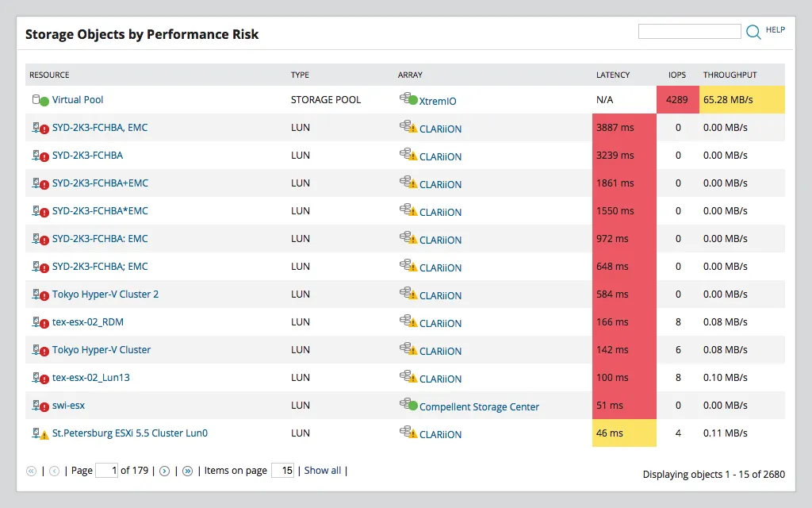The image size is (812, 508).
Task: Click the green status icon on XtremIO array
Action: click(x=412, y=99)
